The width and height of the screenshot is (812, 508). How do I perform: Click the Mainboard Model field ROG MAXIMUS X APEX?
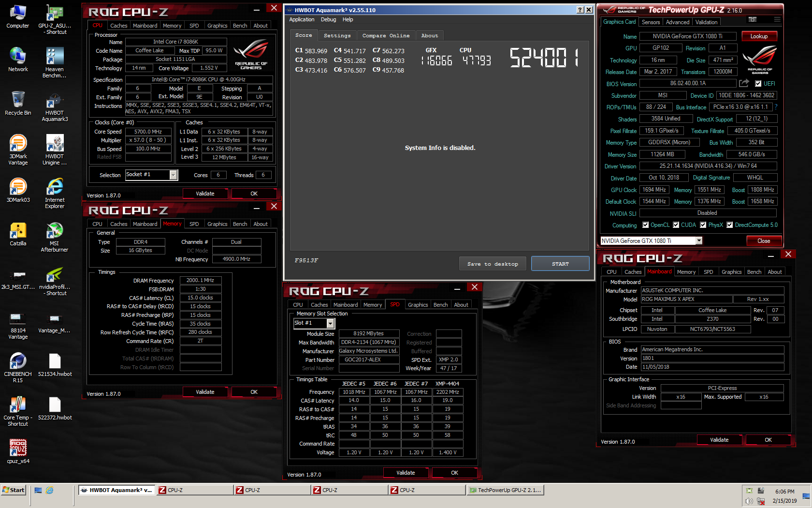coord(686,299)
